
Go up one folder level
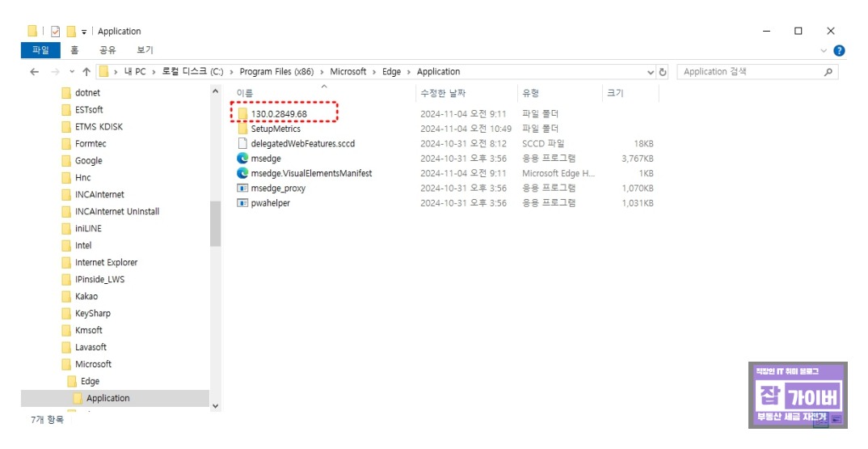(x=86, y=71)
